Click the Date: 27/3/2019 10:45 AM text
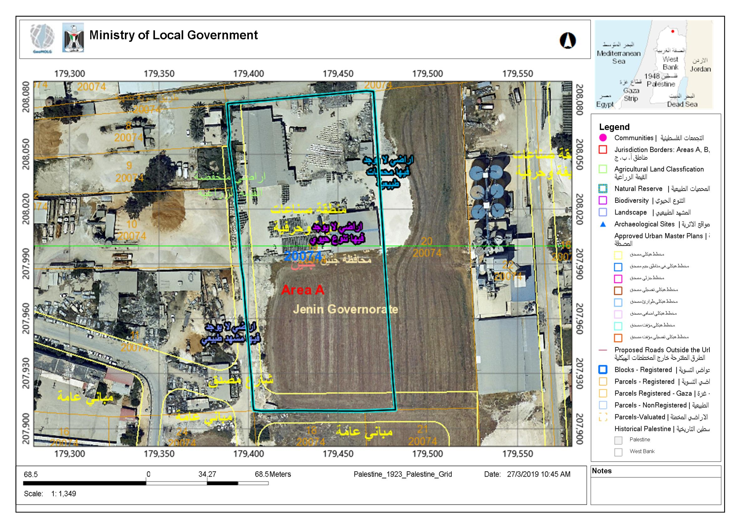 tap(527, 474)
